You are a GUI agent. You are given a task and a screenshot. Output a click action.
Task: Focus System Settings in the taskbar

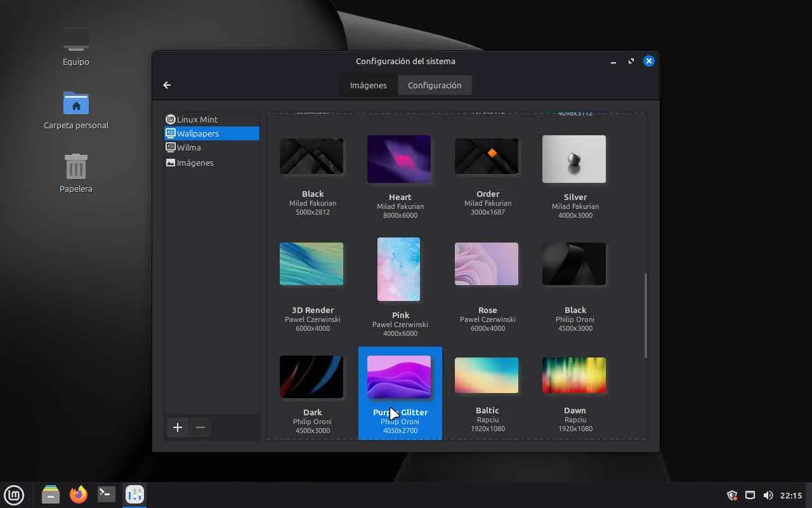coord(134,495)
